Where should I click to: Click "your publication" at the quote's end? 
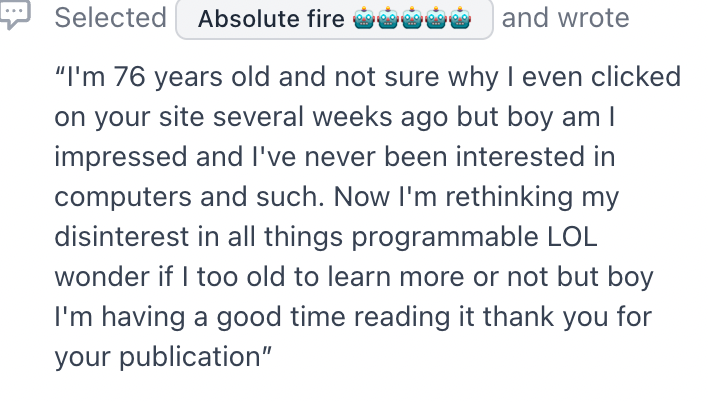(x=158, y=357)
